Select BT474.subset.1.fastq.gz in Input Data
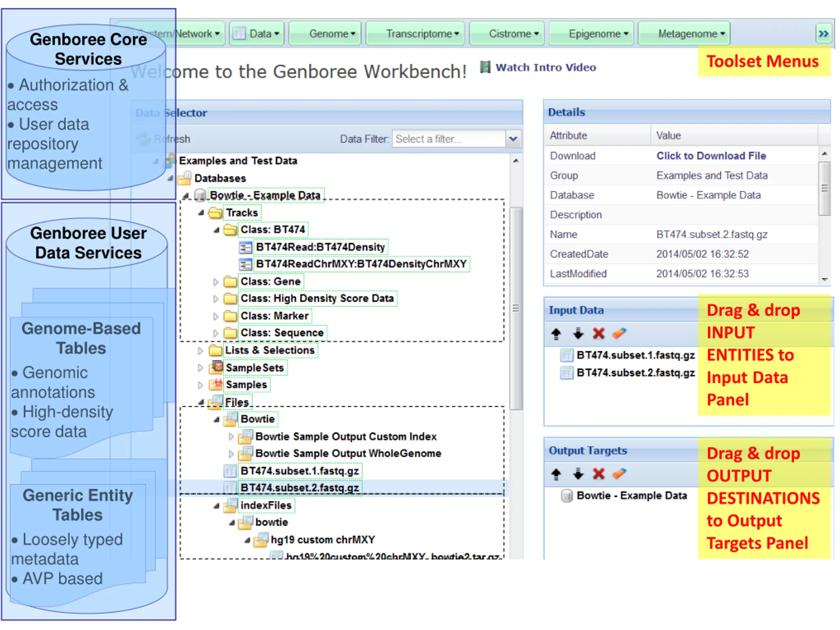The height and width of the screenshot is (630, 840). click(x=635, y=355)
